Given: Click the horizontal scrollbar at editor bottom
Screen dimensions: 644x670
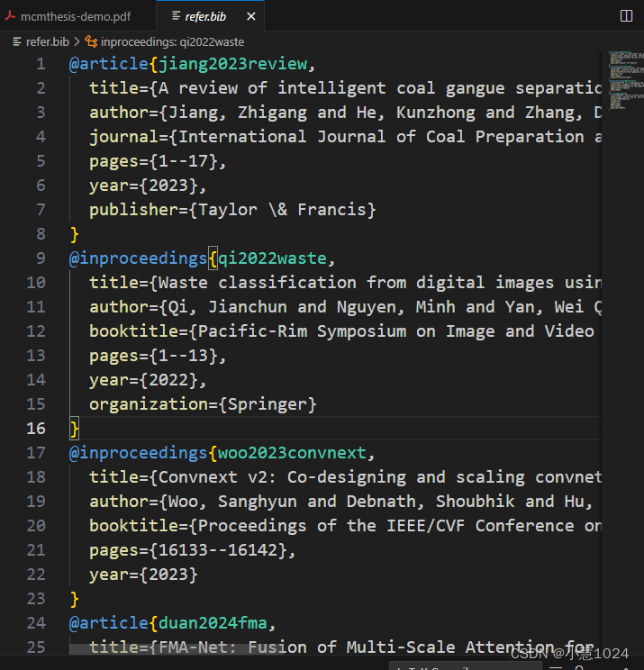Looking at the screenshot, I should [x=159, y=649].
